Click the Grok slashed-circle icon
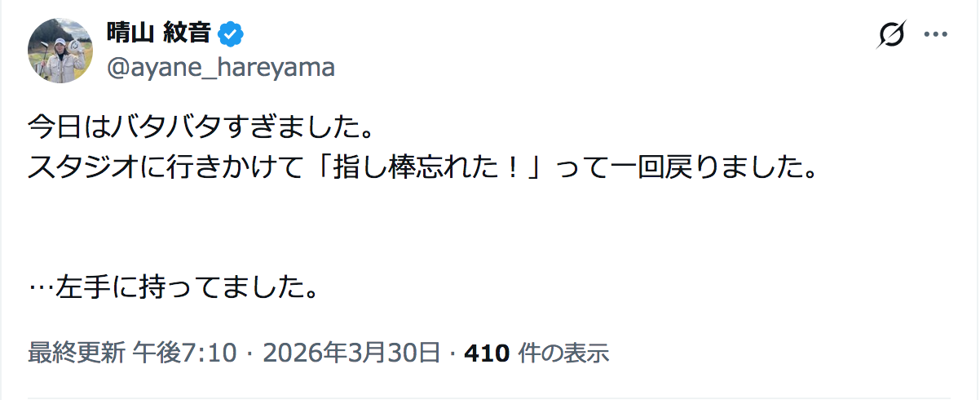This screenshot has width=980, height=400. pyautogui.click(x=892, y=35)
